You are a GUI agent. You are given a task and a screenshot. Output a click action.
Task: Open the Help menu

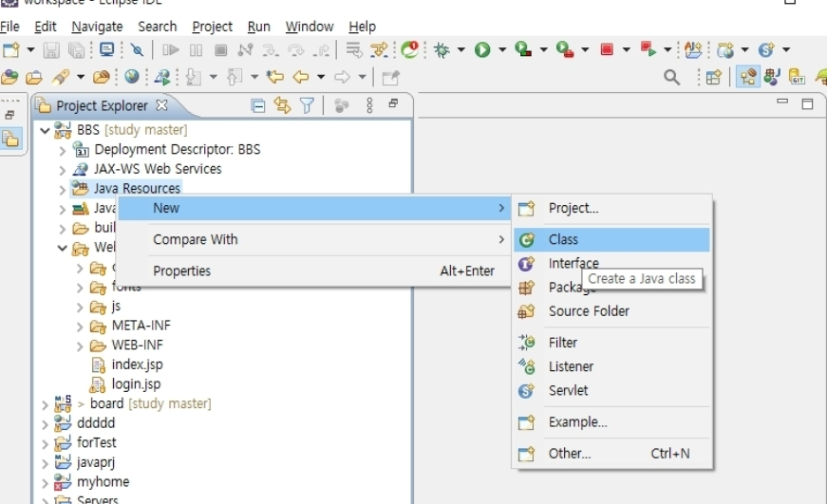click(362, 27)
